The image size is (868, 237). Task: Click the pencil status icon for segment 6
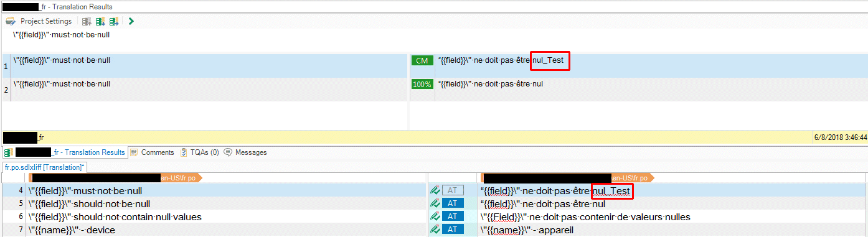(x=435, y=216)
